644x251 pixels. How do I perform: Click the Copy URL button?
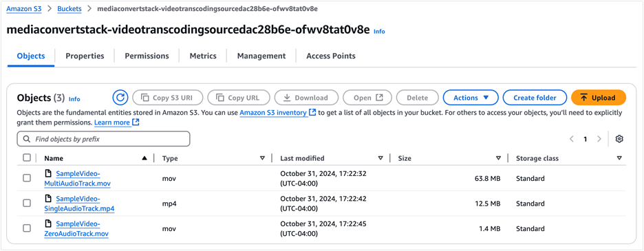coord(239,98)
